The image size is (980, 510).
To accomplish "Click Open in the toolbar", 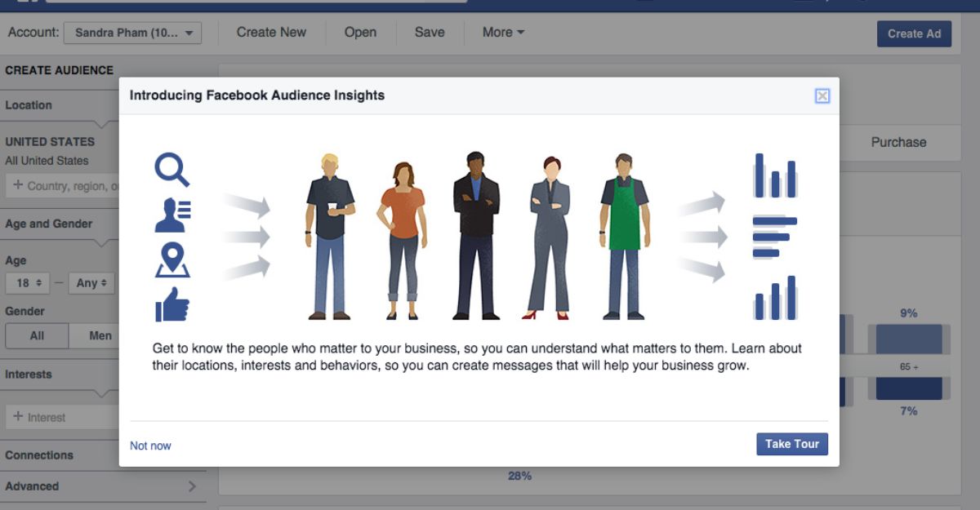I will click(x=360, y=33).
